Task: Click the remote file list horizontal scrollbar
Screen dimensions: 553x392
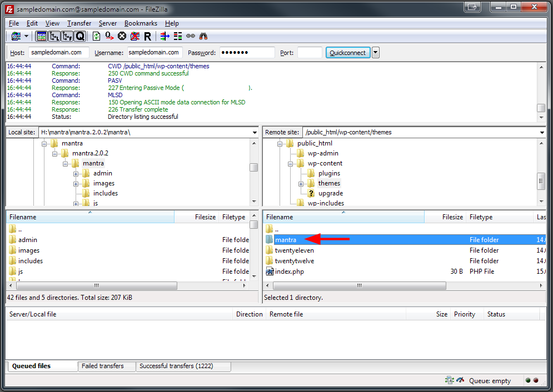Action: click(x=360, y=285)
